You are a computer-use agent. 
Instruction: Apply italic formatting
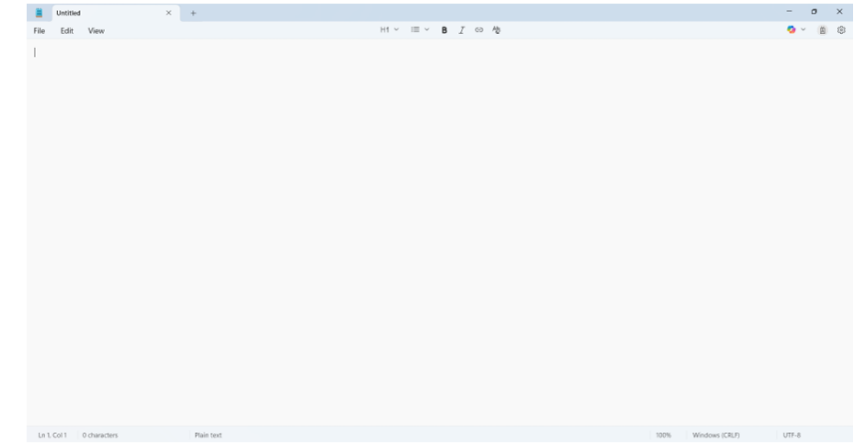(x=461, y=30)
